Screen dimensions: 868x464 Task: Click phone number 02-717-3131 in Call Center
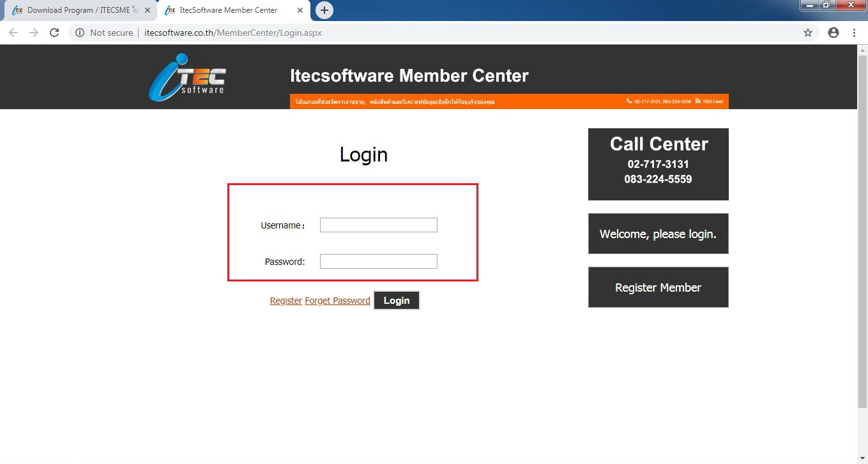click(659, 164)
